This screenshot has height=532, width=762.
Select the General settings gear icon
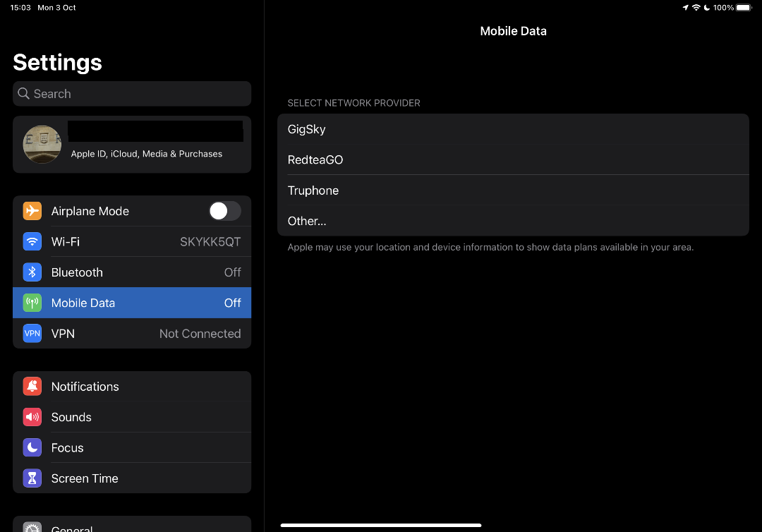click(x=32, y=528)
